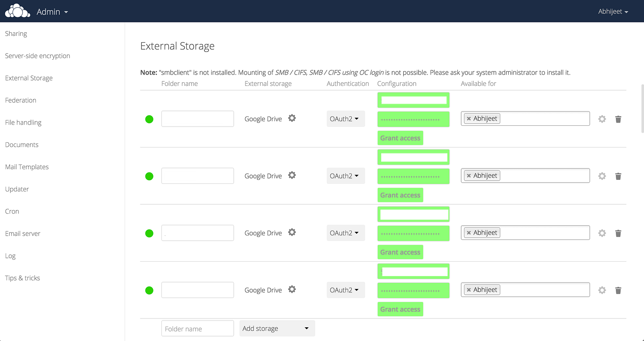This screenshot has width=644, height=341.
Task: Click the second Google Drive row's status indicator
Action: [x=149, y=176]
